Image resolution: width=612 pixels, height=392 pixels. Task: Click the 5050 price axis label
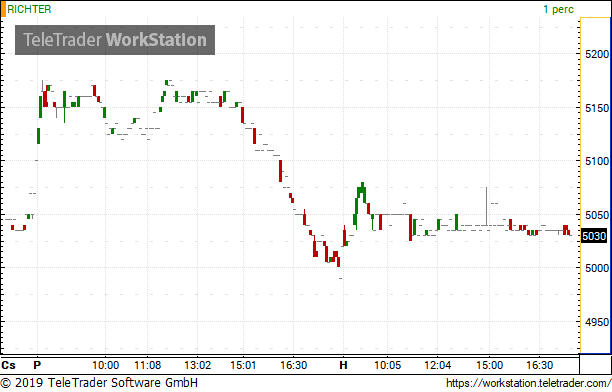pos(597,215)
